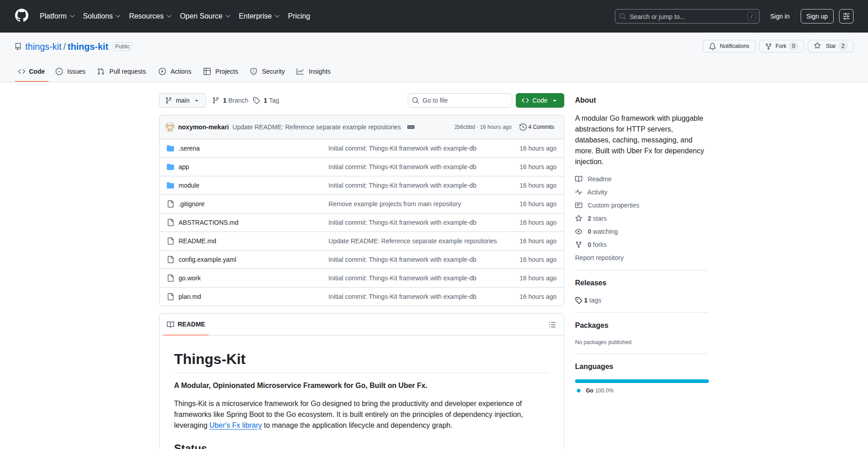Viewport: 868px width, 449px height.
Task: Click the GitHub logo icon
Action: pos(21,16)
